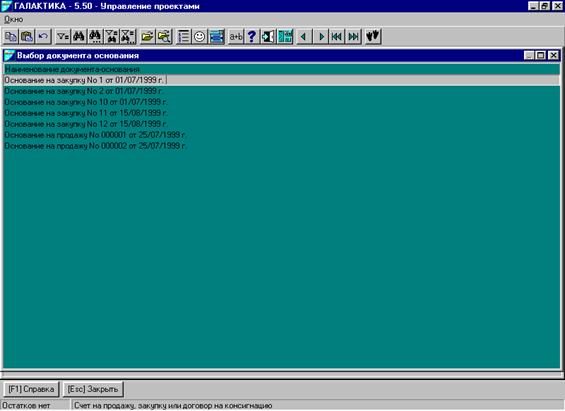
Task: Click the open folder icon
Action: 147,36
